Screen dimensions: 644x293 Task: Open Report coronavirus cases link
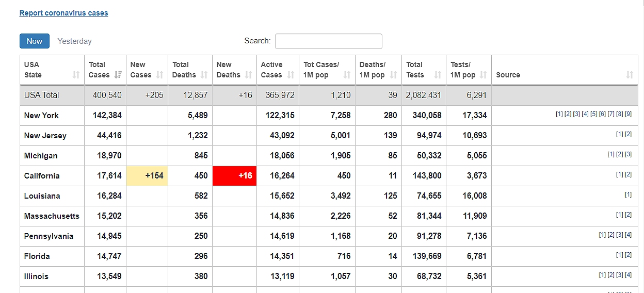(63, 13)
